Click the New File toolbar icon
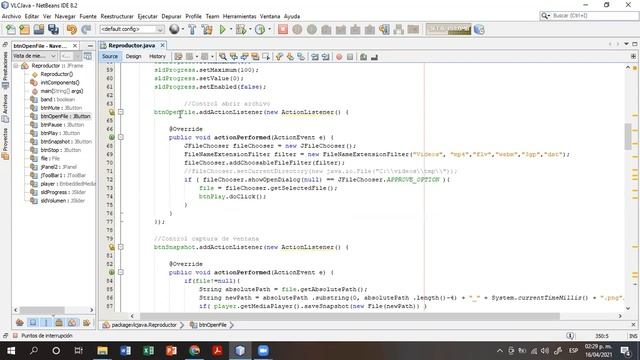Image resolution: width=640 pixels, height=360 pixels. tap(11, 29)
